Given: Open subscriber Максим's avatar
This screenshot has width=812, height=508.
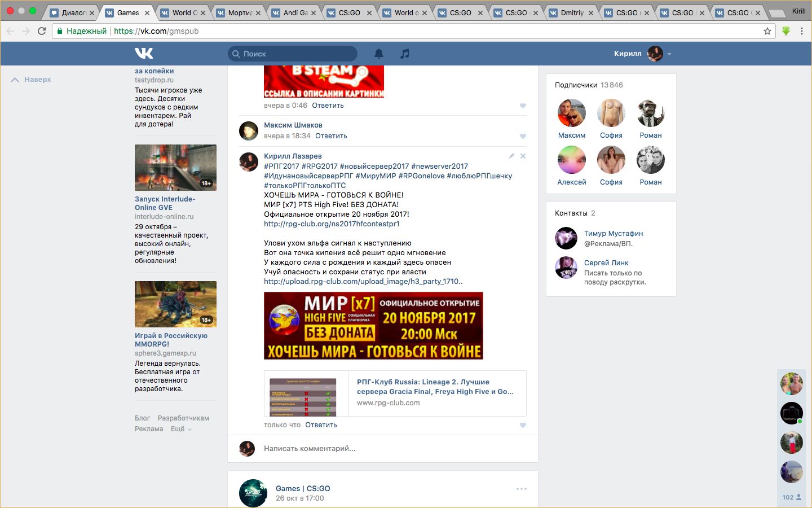Looking at the screenshot, I should 572,113.
